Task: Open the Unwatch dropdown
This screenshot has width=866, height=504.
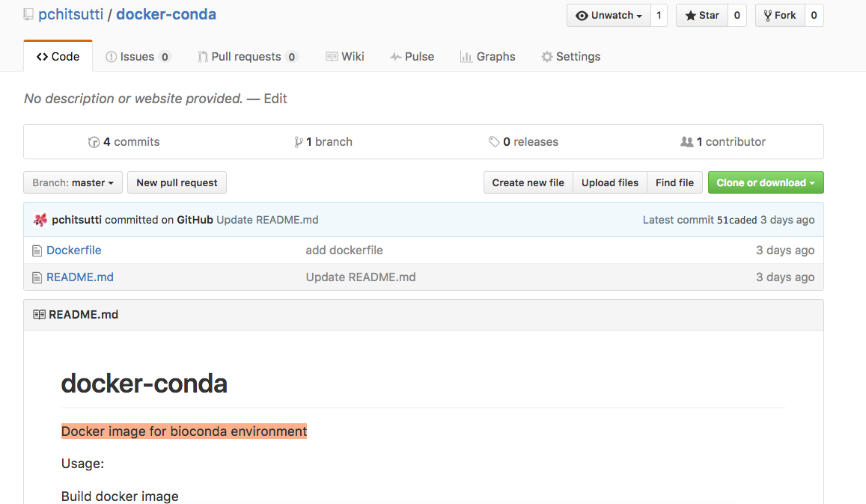Action: coord(609,16)
